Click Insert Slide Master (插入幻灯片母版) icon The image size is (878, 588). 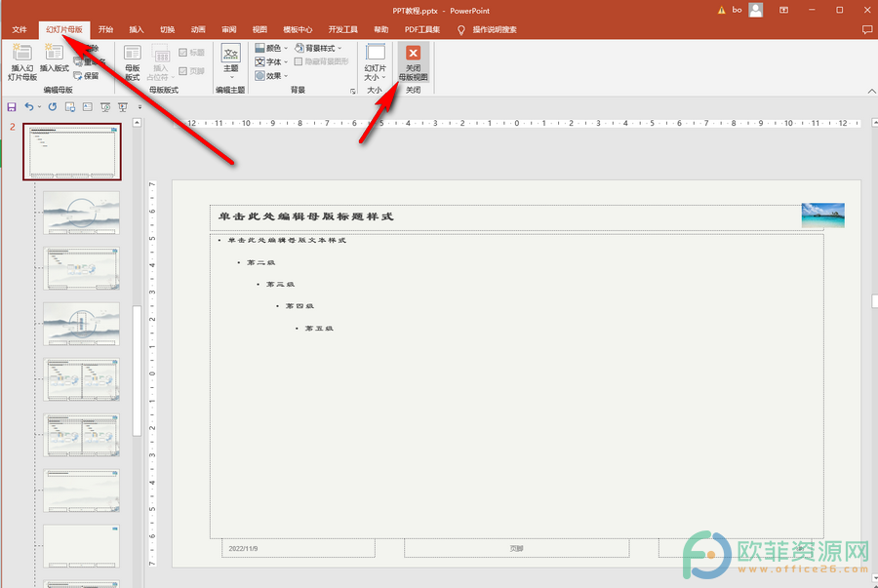(21, 61)
